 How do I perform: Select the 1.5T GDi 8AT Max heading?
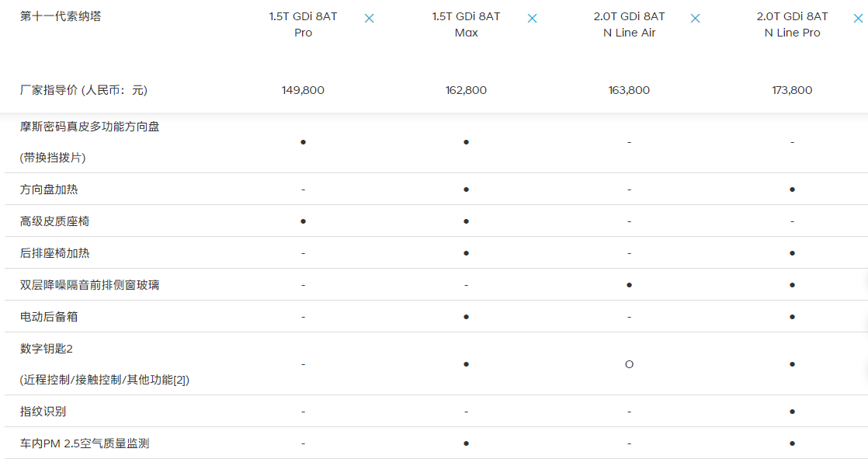(x=466, y=24)
